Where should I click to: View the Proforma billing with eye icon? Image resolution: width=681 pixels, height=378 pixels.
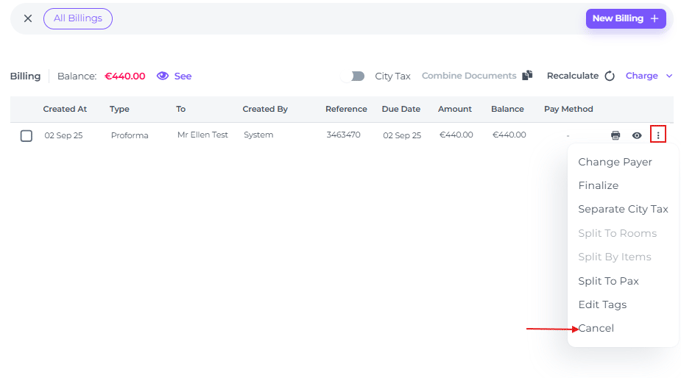click(x=637, y=135)
